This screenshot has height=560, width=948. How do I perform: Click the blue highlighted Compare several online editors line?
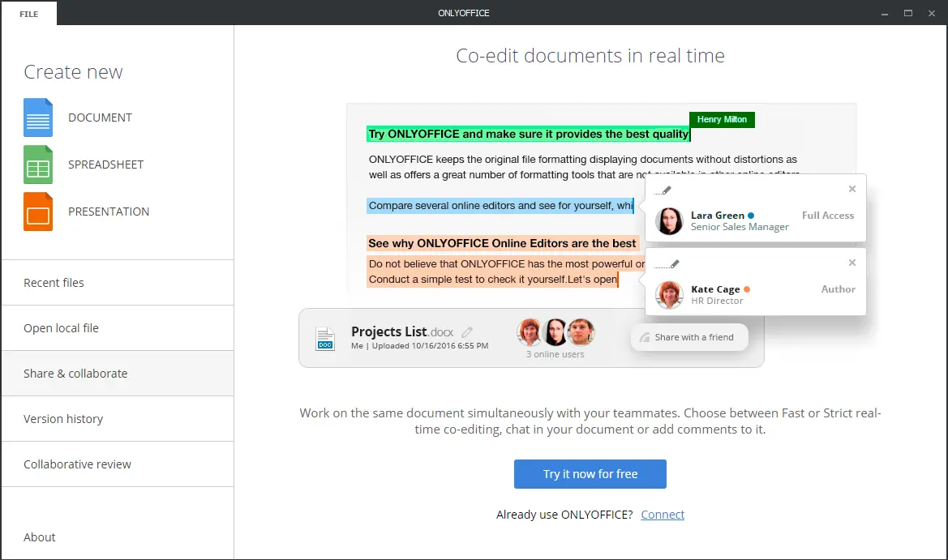(500, 206)
